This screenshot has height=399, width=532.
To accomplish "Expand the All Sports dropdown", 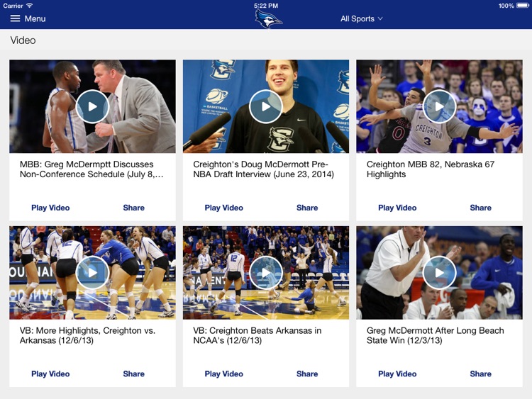I will [362, 18].
